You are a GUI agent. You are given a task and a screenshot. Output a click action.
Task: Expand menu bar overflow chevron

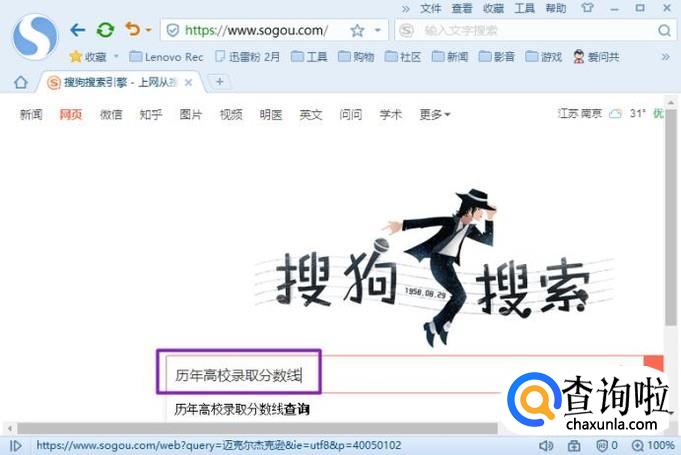[405, 9]
